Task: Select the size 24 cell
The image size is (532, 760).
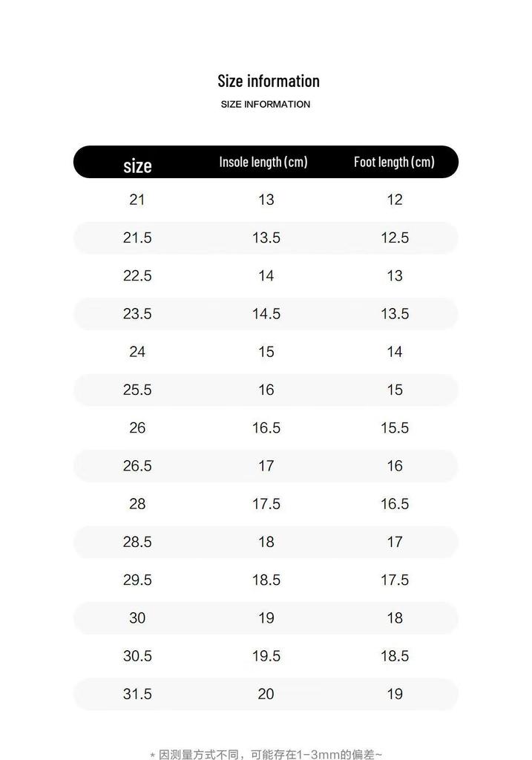Action: [x=137, y=351]
